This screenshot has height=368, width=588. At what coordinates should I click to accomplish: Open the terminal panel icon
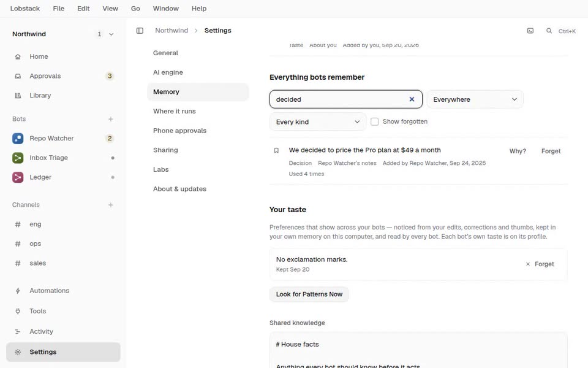click(530, 31)
